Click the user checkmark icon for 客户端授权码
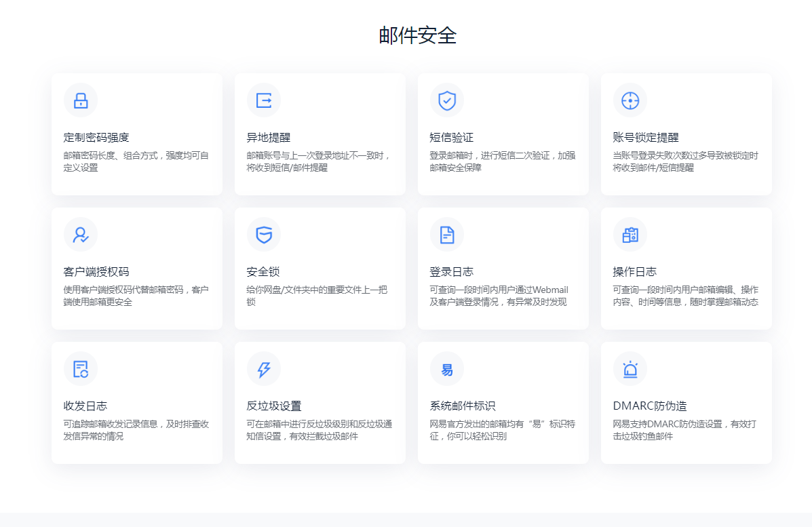Viewport: 812px width, 527px height. coord(81,235)
